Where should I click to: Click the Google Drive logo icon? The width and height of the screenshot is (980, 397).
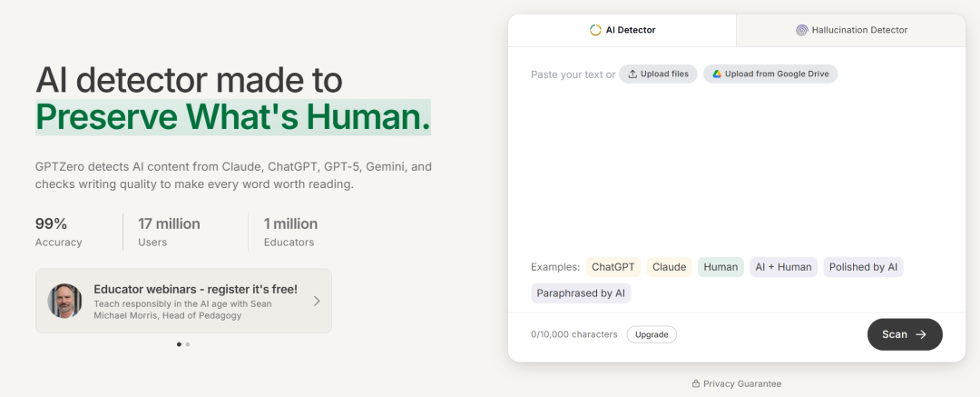coord(717,74)
